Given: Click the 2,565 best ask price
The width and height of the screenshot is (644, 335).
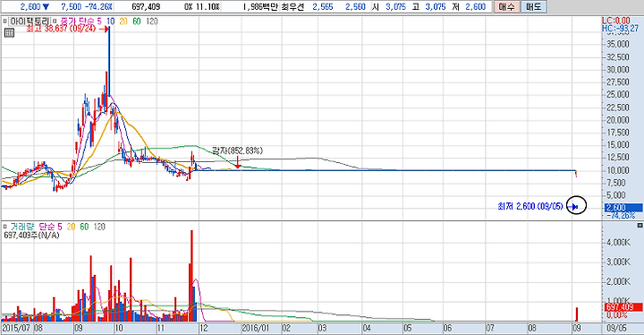Looking at the screenshot, I should (x=322, y=6).
